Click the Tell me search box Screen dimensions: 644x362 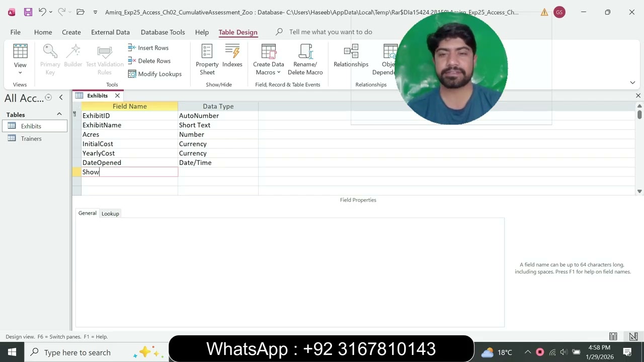(331, 32)
